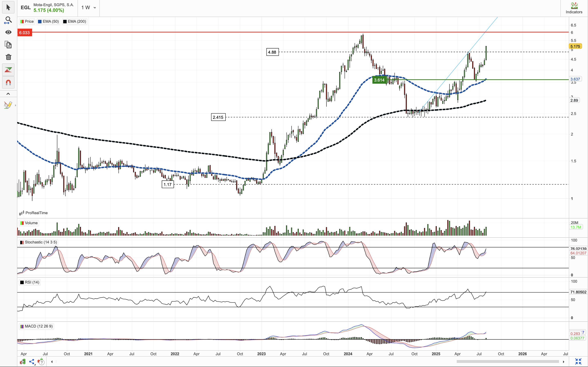Expand the drawing tools side arrow
Screen dimensions: 588x367
coord(16,105)
